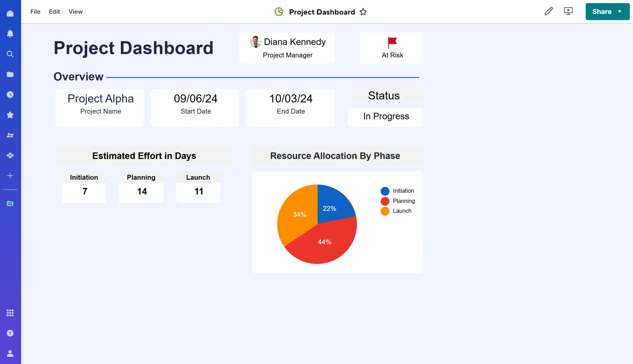Click Diana Kennedy's profile photo
Image resolution: width=633 pixels, height=364 pixels.
tap(255, 42)
